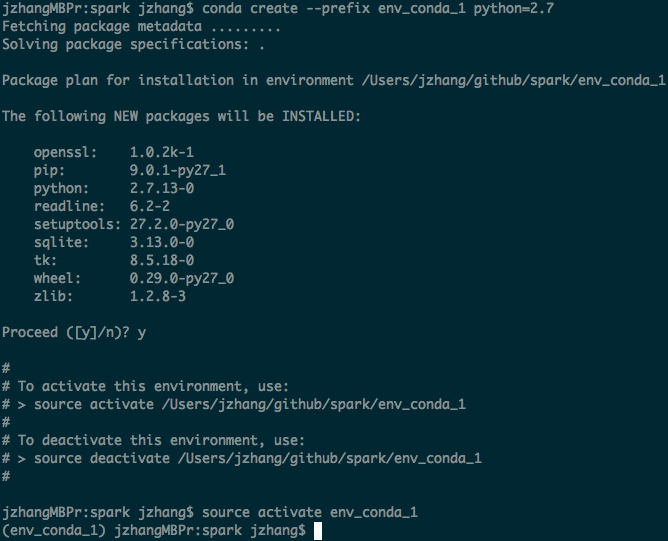Click the zlib version 1.2.8-3
668x541 pixels.
pyautogui.click(x=158, y=296)
